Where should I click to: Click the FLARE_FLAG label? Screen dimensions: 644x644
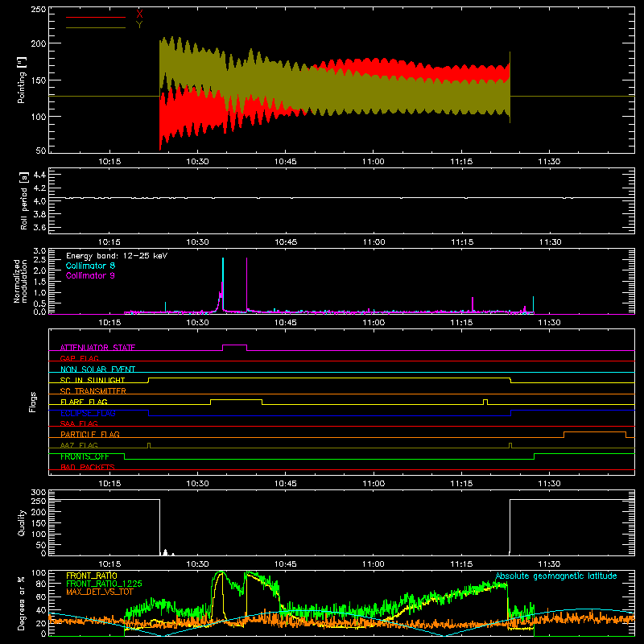[84, 402]
